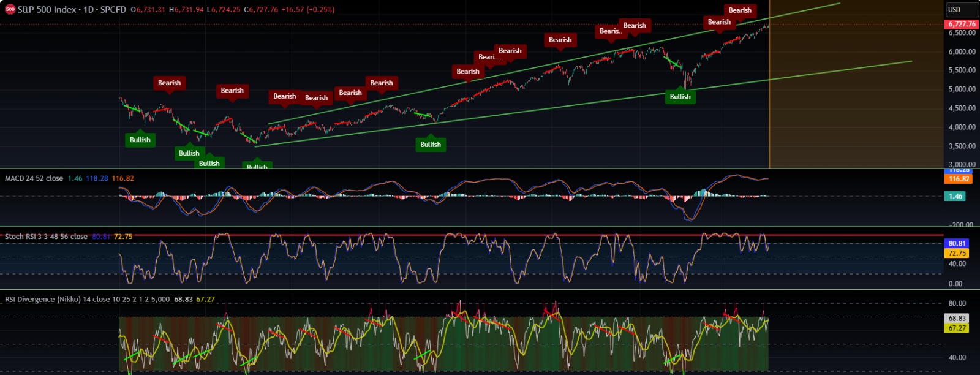Click the topmost Bearish label at far right
The width and height of the screenshot is (980, 375).
(740, 10)
